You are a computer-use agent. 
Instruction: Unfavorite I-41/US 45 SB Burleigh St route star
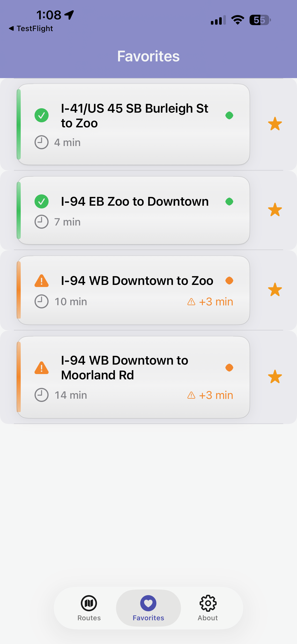[x=275, y=124]
